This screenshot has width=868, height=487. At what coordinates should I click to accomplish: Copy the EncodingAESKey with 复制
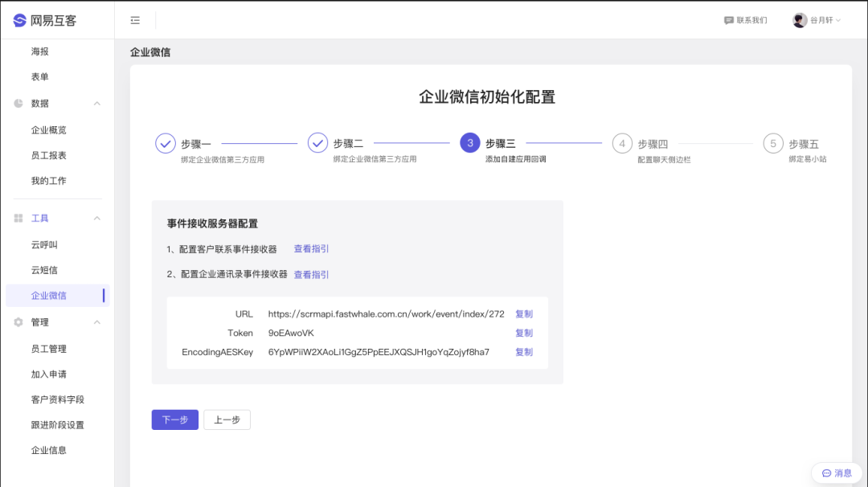coord(524,352)
